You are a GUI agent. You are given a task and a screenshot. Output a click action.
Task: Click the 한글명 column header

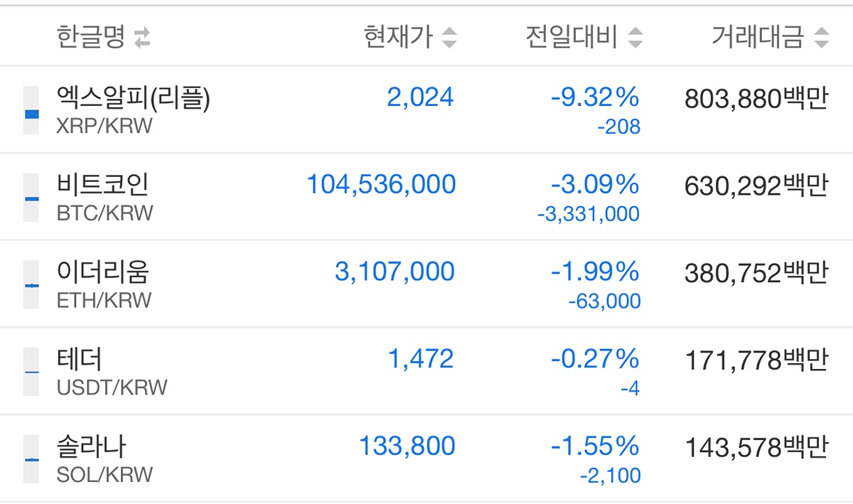point(91,38)
